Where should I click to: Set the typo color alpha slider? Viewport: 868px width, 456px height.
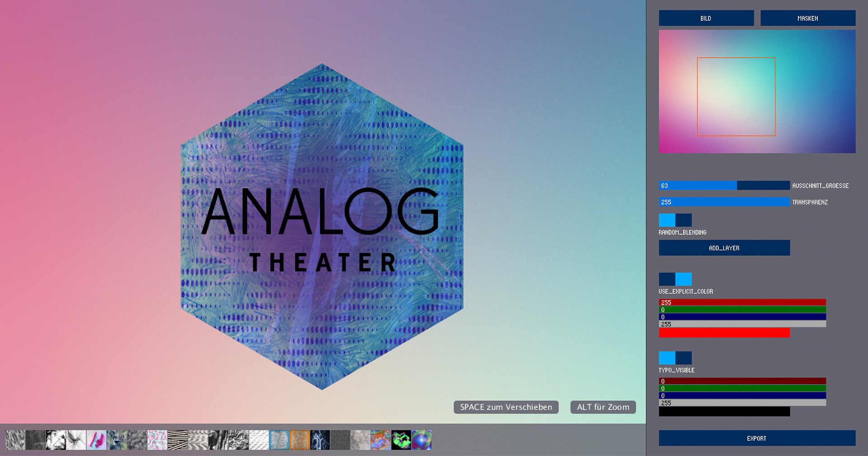pyautogui.click(x=742, y=403)
